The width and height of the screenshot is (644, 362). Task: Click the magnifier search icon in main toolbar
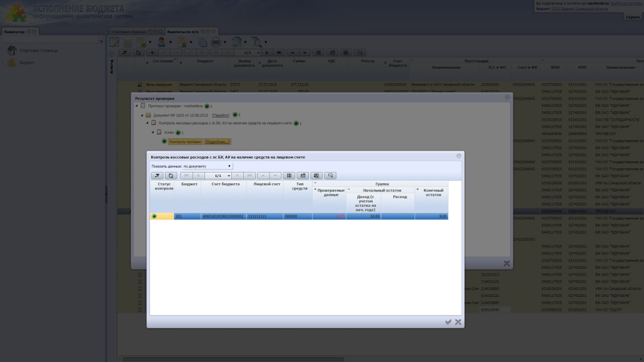coord(256,42)
